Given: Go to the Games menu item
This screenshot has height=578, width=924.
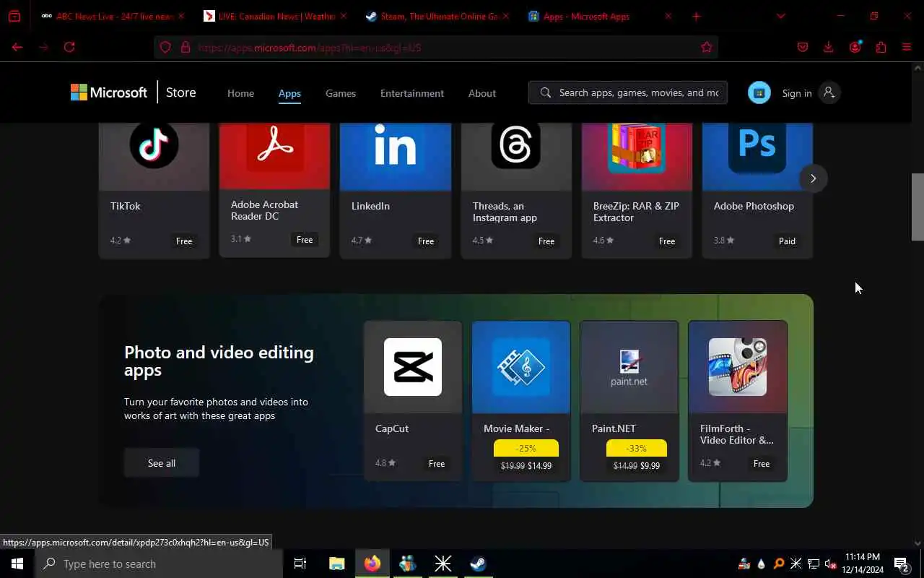Looking at the screenshot, I should pyautogui.click(x=341, y=93).
